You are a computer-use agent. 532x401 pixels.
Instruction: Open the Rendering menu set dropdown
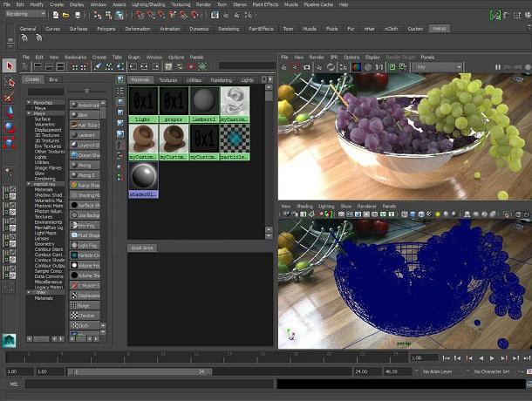(28, 14)
